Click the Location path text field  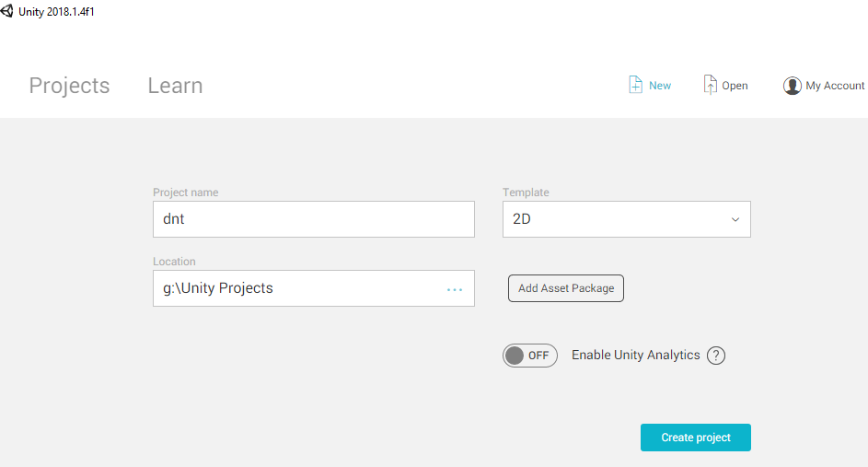[x=295, y=288]
